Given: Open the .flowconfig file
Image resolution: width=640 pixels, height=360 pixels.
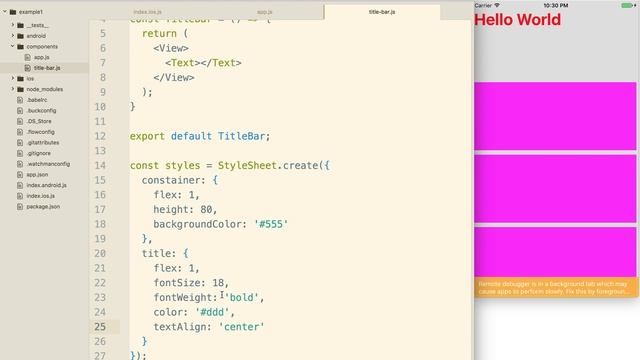Looking at the screenshot, I should [x=40, y=132].
